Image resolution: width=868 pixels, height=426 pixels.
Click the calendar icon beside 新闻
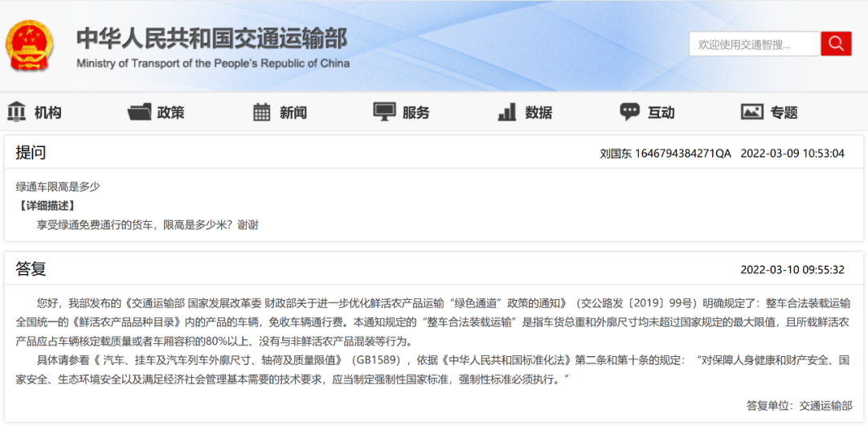(261, 112)
